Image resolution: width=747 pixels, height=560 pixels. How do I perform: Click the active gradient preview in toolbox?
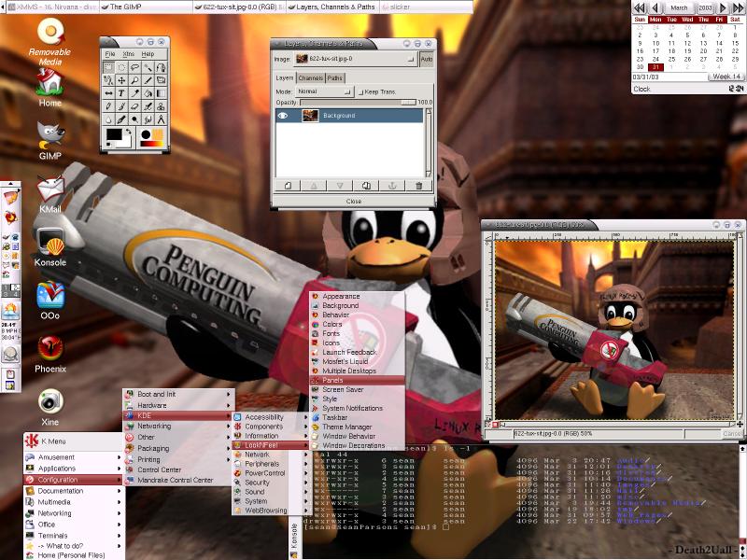click(152, 144)
